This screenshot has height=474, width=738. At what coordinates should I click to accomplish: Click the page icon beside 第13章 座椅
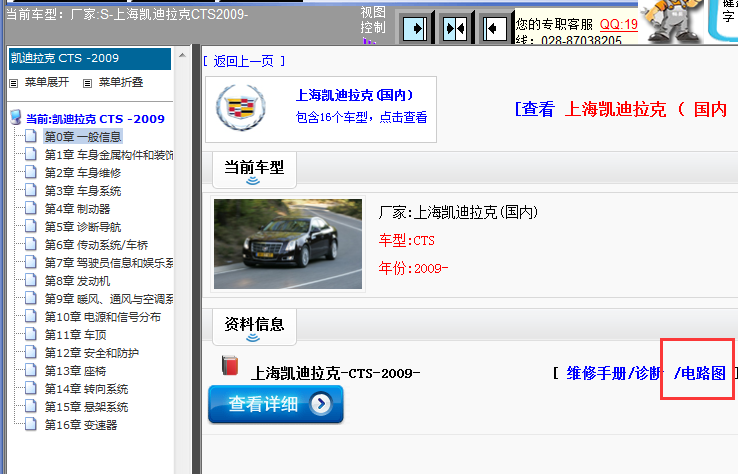tap(31, 370)
